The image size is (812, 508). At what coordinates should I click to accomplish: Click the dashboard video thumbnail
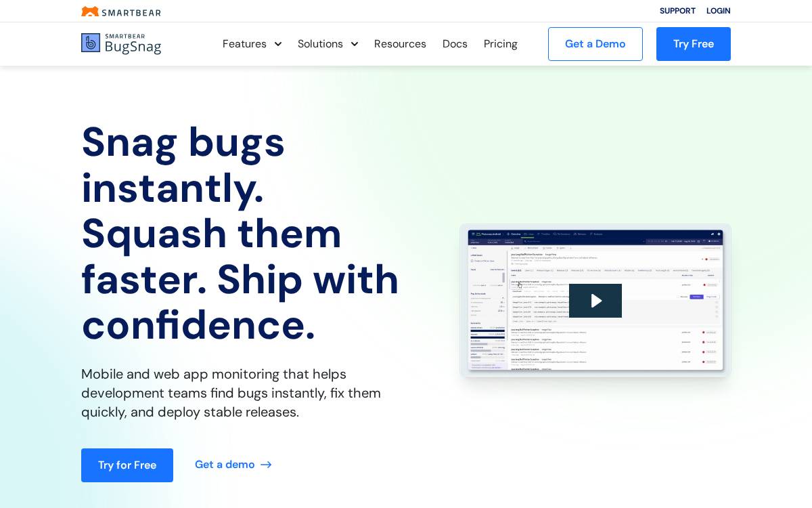coord(595,301)
